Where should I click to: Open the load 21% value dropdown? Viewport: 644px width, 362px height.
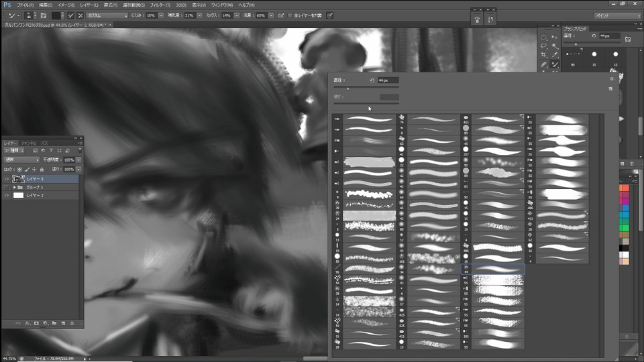tap(200, 15)
